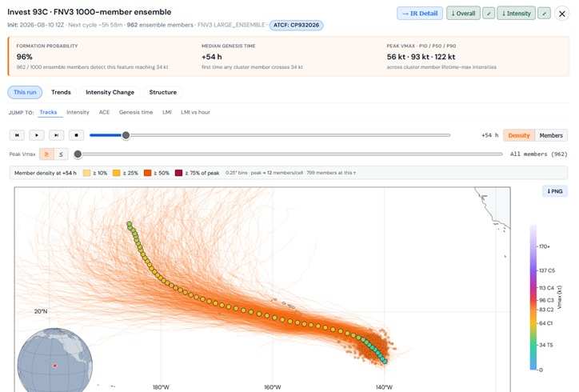This screenshot has height=392, width=579.
Task: Click the expand icon beside Intensity button
Action: click(544, 14)
